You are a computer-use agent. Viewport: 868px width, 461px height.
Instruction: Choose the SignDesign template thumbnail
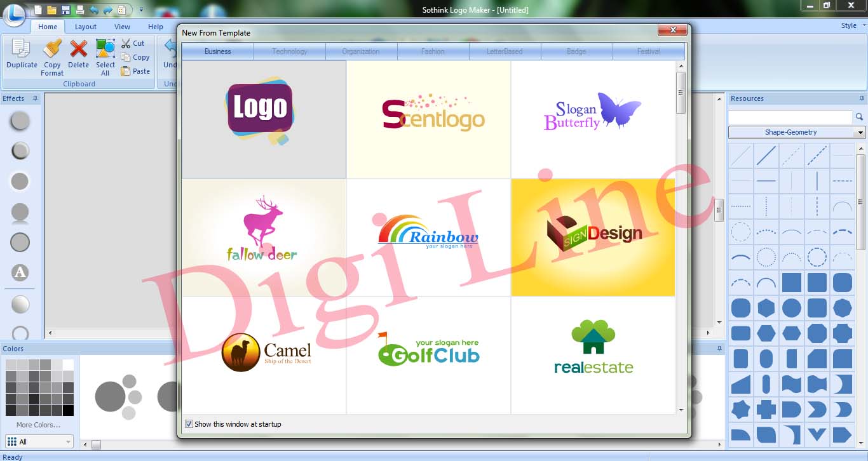[593, 237]
